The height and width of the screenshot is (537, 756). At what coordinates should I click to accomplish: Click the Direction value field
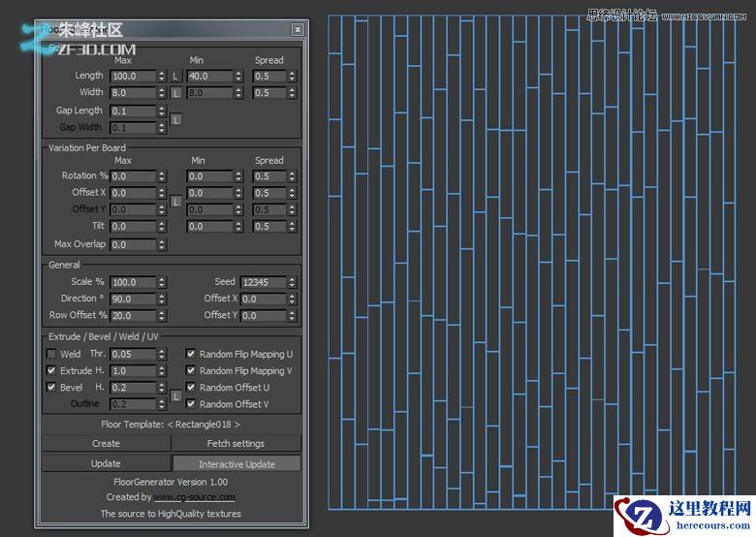[x=134, y=299]
